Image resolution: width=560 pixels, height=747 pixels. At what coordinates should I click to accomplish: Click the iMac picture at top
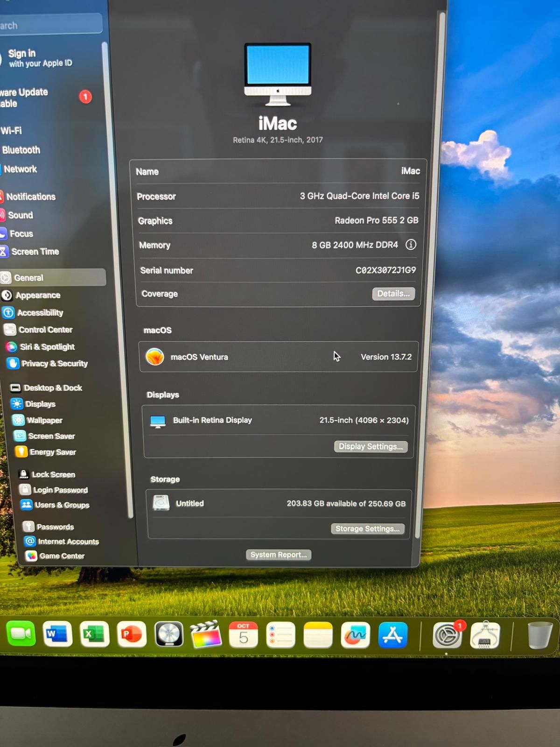(x=278, y=75)
